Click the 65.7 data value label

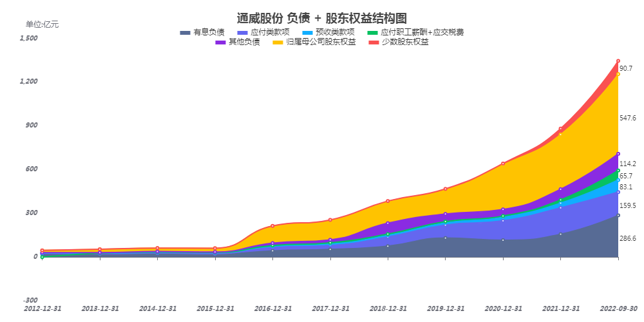(x=626, y=176)
